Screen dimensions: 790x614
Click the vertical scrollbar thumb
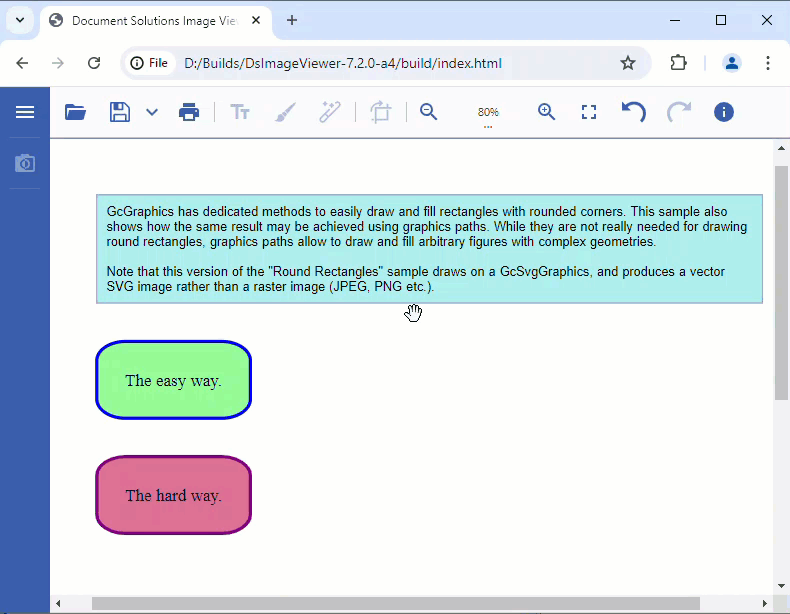781,282
